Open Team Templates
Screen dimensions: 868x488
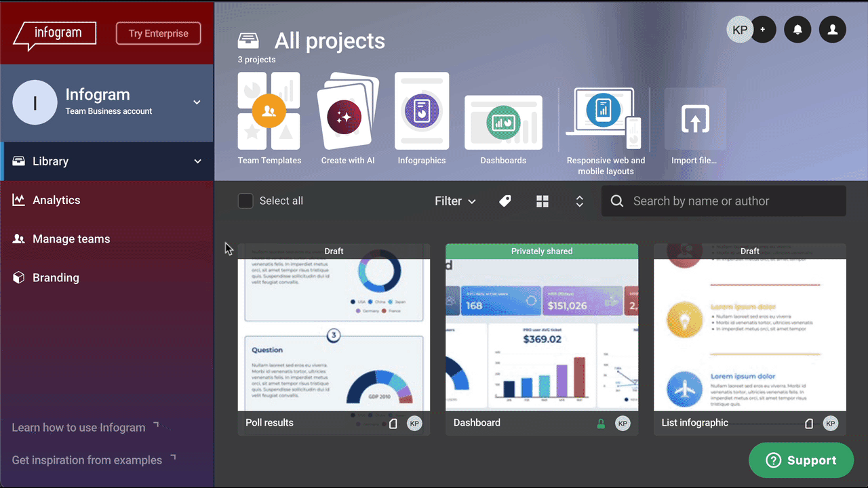269,119
